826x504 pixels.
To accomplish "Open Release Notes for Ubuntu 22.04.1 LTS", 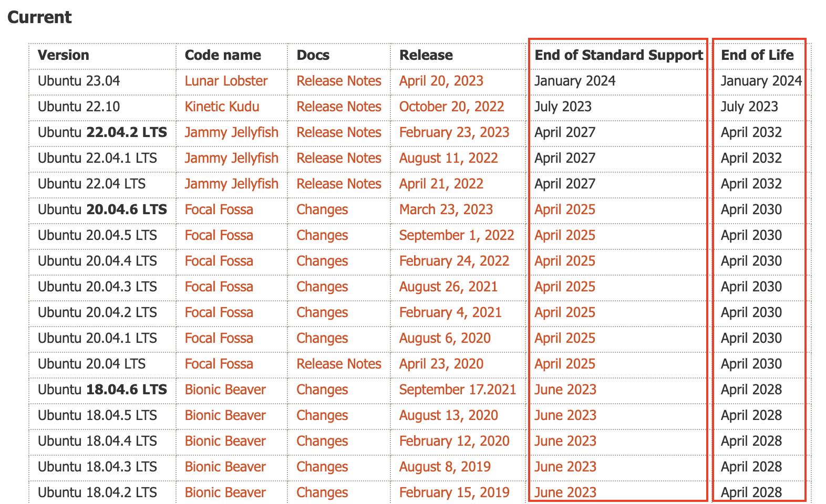I will [x=339, y=158].
